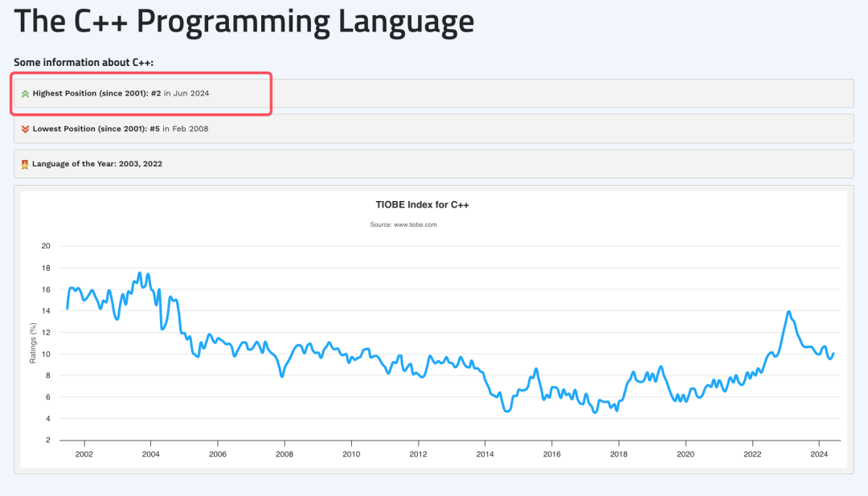Click the x-axis year label 2002
The image size is (868, 496).
tap(84, 454)
